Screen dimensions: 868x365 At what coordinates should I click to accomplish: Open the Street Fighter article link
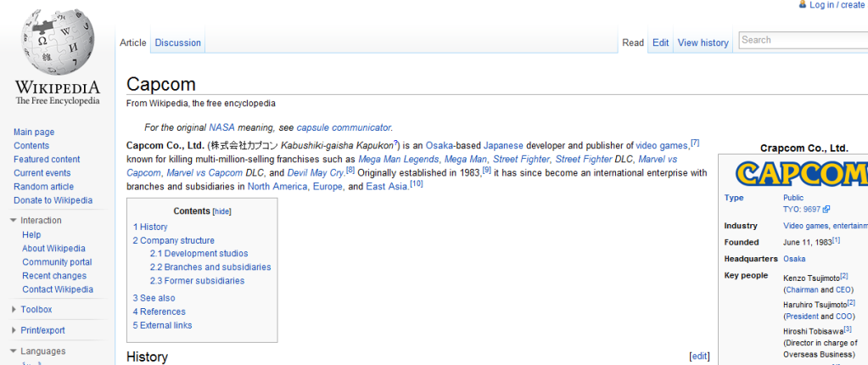tap(521, 159)
